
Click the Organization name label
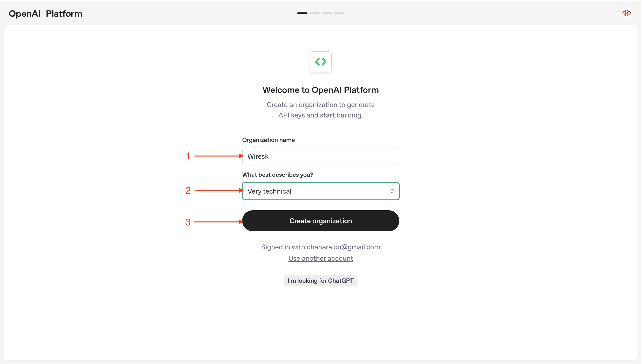(x=268, y=140)
